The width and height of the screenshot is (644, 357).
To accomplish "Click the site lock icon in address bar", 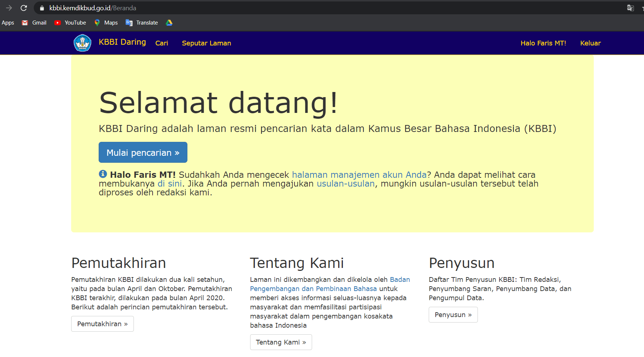I will pos(42,8).
